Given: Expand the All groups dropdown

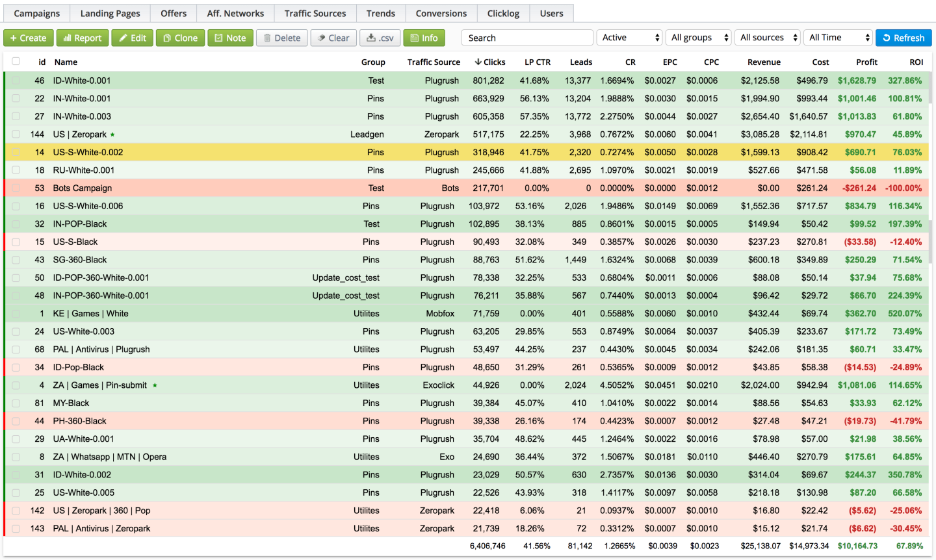Looking at the screenshot, I should 698,38.
